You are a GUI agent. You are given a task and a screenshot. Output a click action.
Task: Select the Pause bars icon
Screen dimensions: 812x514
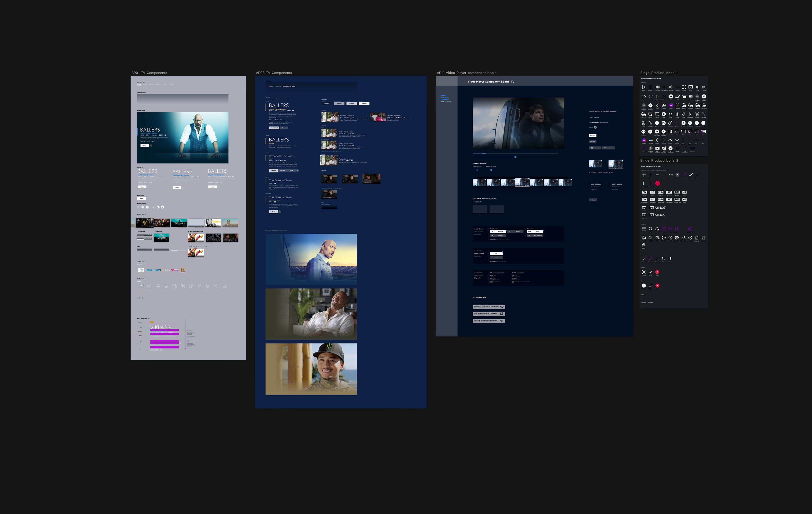[650, 87]
